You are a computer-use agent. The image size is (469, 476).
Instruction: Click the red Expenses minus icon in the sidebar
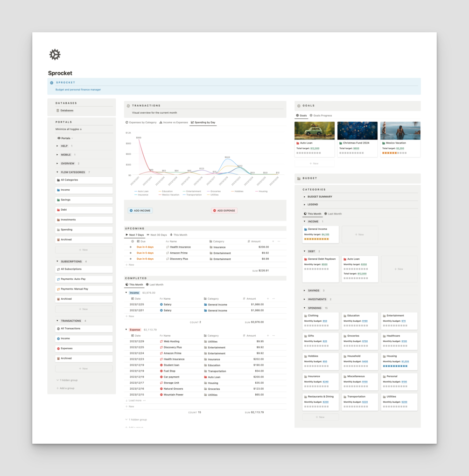58,349
